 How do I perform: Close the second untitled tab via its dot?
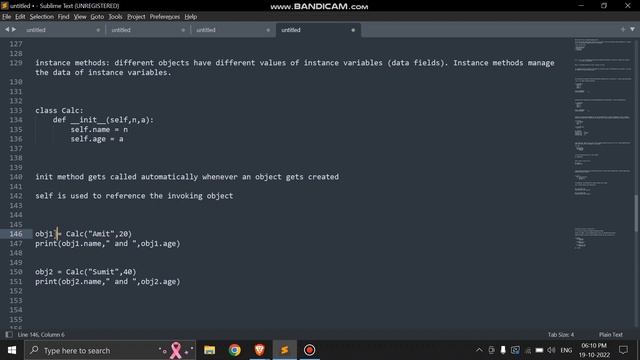pyautogui.click(x=183, y=30)
